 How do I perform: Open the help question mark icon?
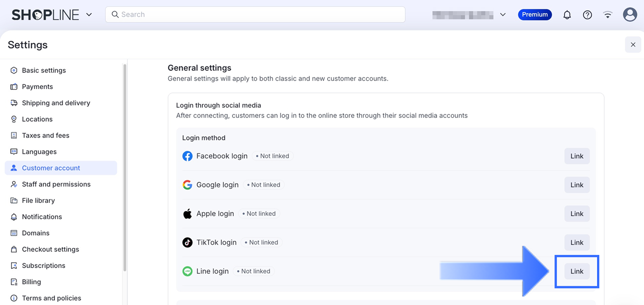(587, 15)
